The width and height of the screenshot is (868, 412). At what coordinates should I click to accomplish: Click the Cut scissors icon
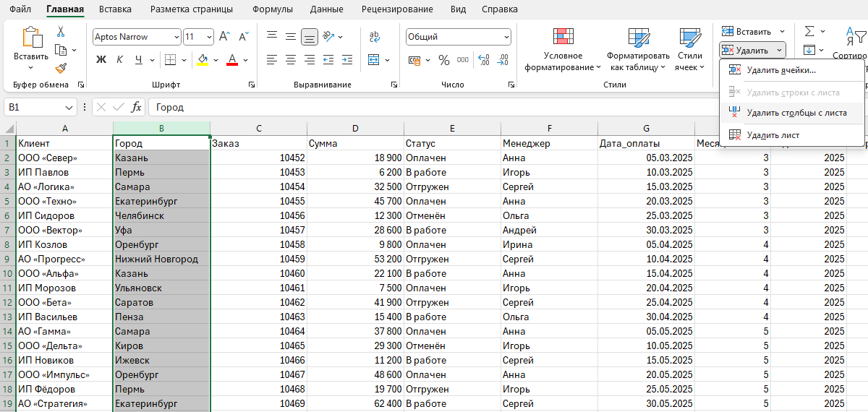point(61,32)
